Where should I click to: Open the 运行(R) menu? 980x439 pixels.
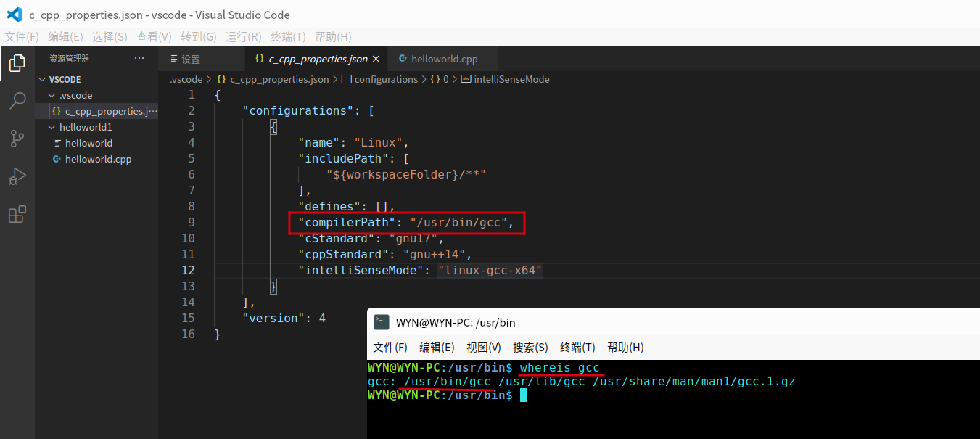tap(242, 36)
